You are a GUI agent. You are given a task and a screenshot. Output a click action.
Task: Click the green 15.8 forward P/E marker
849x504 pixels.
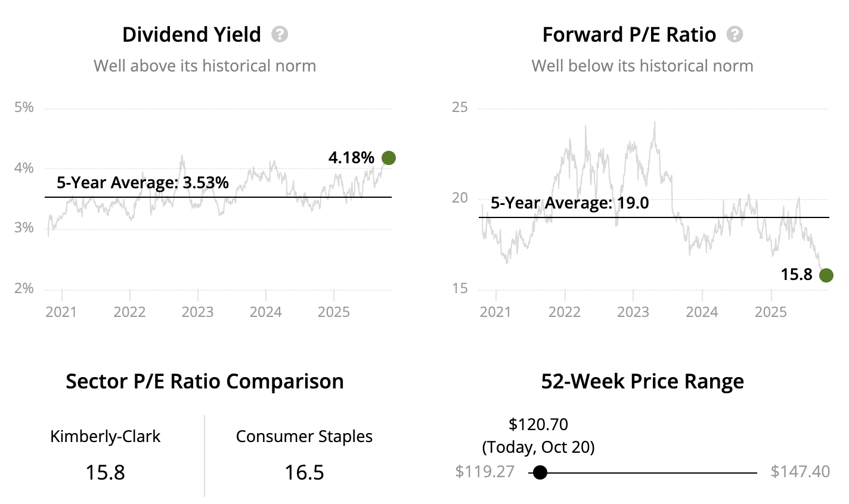826,275
